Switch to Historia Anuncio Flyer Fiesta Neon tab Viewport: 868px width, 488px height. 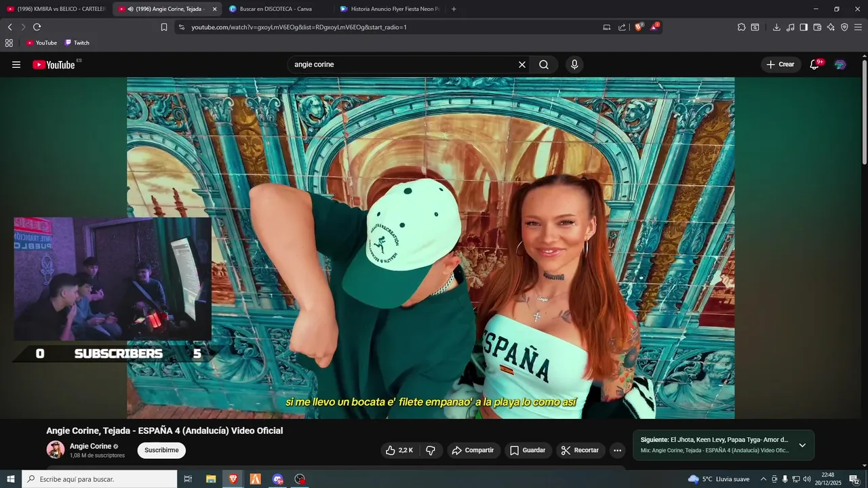click(390, 9)
